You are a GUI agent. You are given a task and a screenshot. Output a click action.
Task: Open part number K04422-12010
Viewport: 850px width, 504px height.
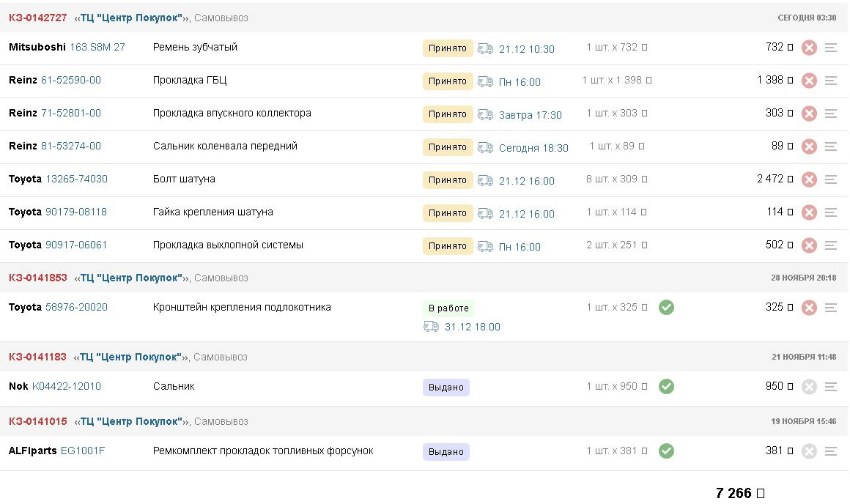point(67,386)
